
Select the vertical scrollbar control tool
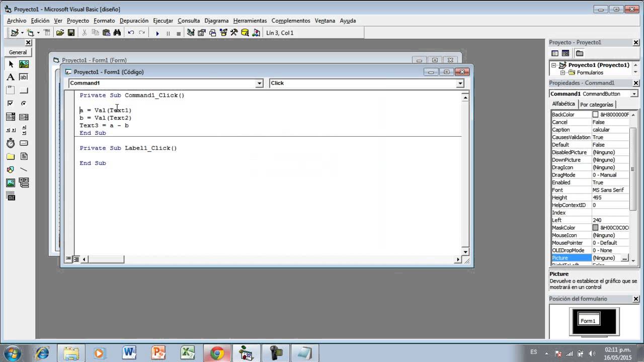[24, 130]
